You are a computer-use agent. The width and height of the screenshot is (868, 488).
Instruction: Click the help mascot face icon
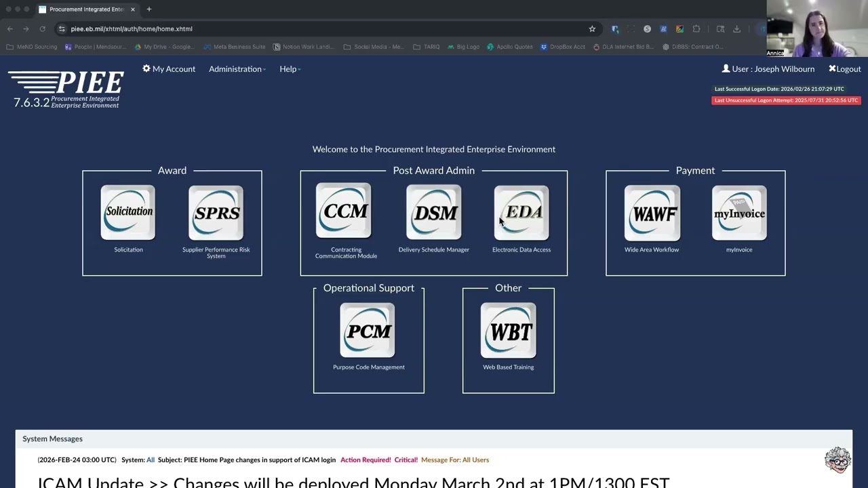837,460
